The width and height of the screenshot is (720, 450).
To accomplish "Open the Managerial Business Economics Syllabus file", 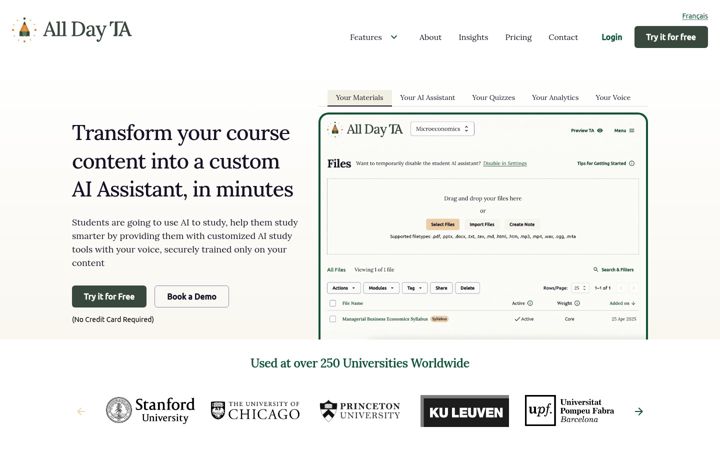I will (385, 319).
